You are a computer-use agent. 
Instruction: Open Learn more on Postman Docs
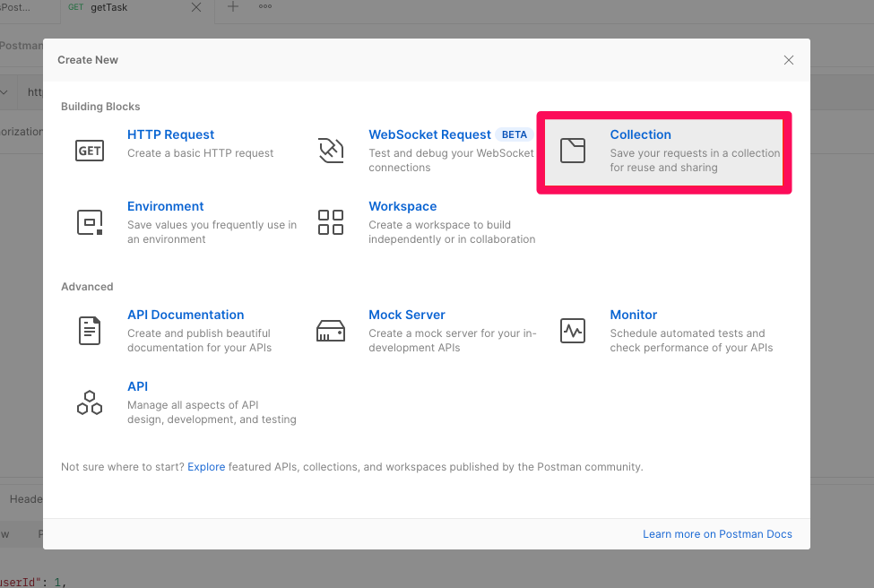[717, 533]
